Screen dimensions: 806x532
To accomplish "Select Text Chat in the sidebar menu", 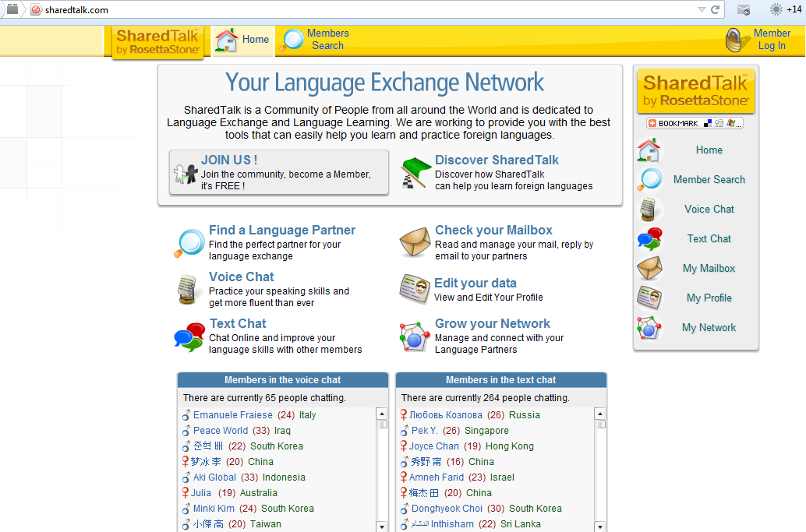I will point(709,239).
